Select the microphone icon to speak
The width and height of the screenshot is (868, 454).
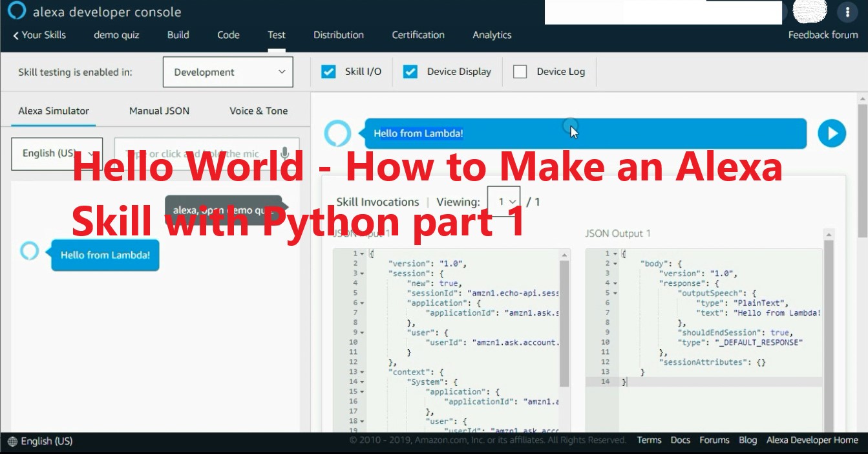point(284,153)
